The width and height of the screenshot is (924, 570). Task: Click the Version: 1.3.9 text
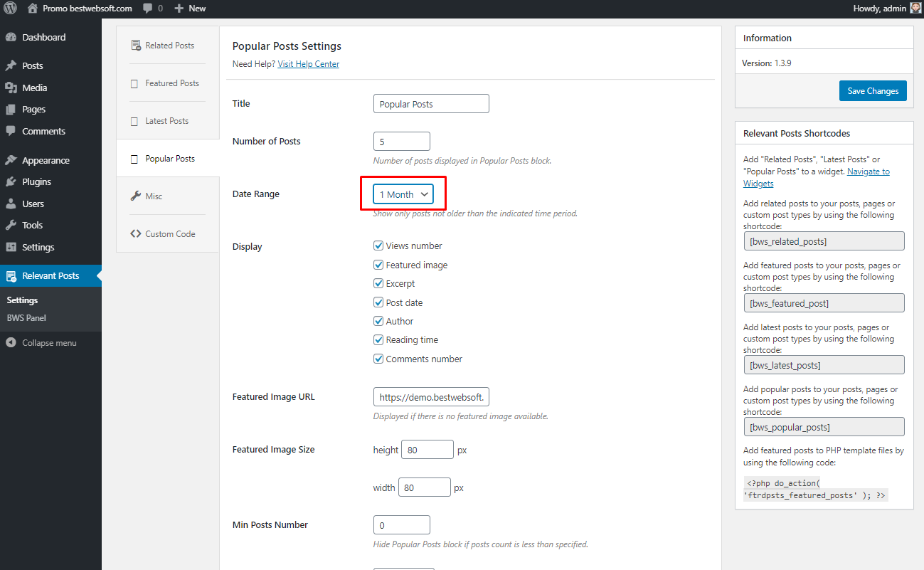tap(767, 63)
